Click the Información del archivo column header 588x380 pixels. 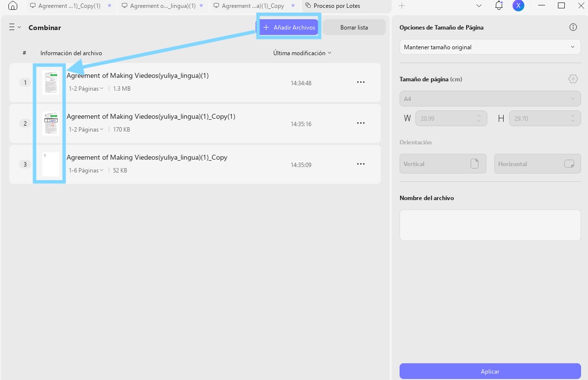71,53
